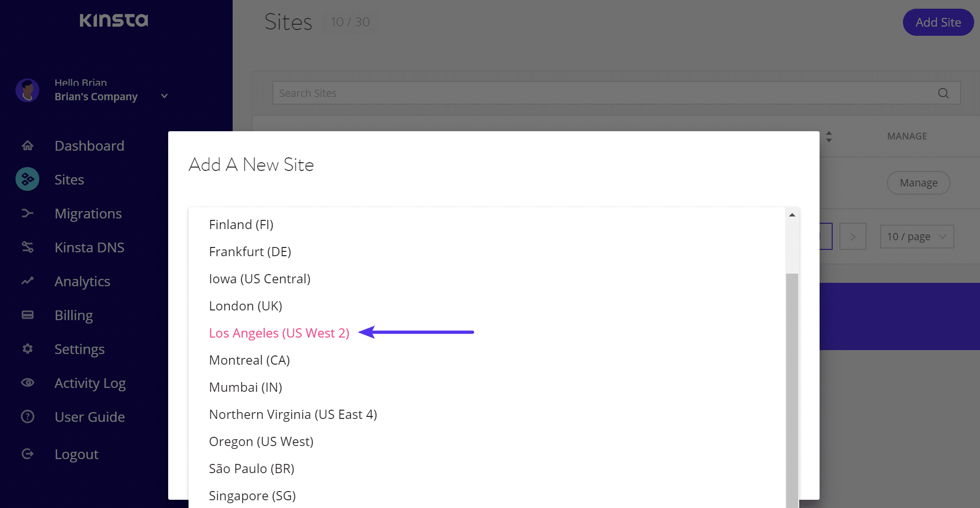Toggle the column sort arrows
The image size is (980, 508).
pyautogui.click(x=829, y=137)
